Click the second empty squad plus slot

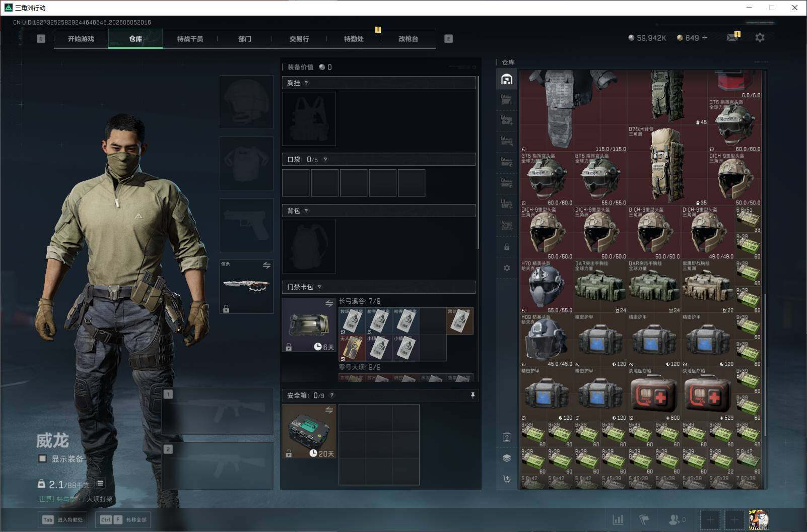(x=734, y=520)
